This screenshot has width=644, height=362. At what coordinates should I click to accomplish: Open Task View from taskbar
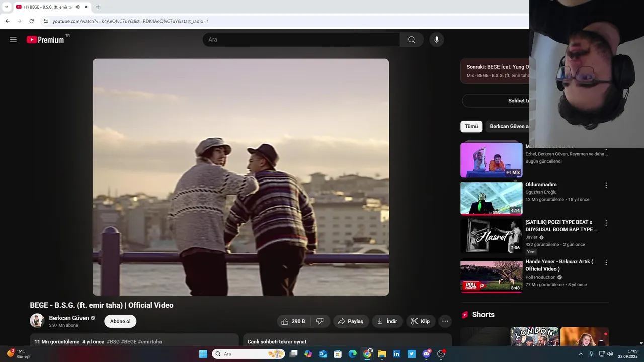click(x=294, y=354)
